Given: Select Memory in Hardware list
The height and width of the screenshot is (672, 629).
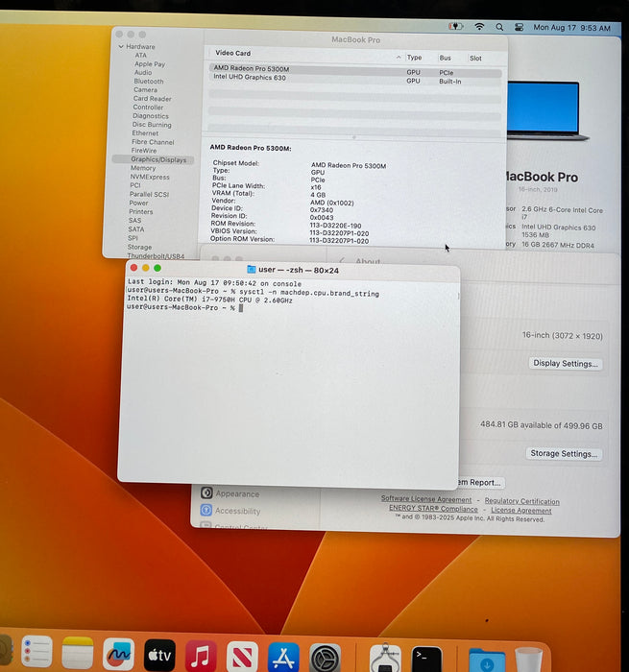Looking at the screenshot, I should (x=143, y=168).
